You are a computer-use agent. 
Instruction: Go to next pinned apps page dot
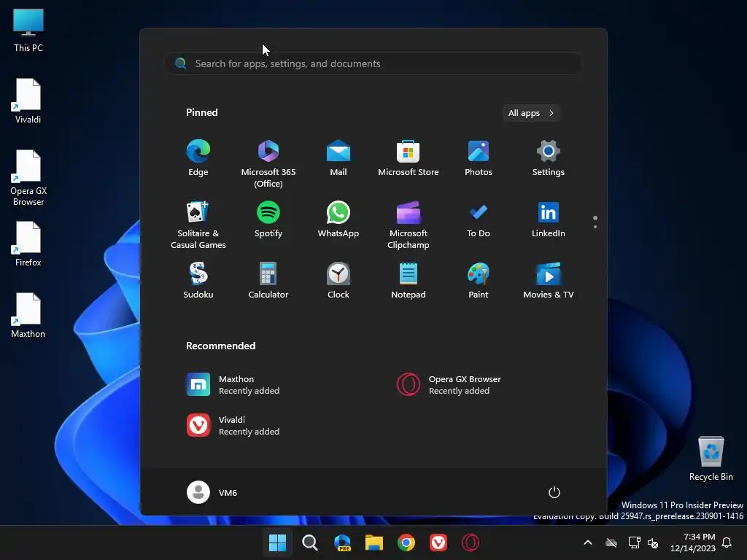pos(595,227)
